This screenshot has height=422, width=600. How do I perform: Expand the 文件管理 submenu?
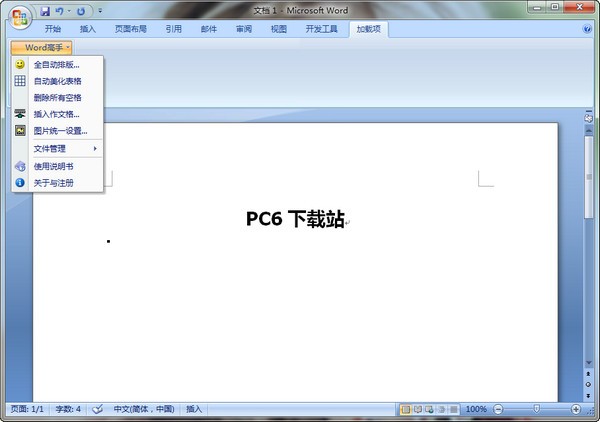[x=57, y=148]
